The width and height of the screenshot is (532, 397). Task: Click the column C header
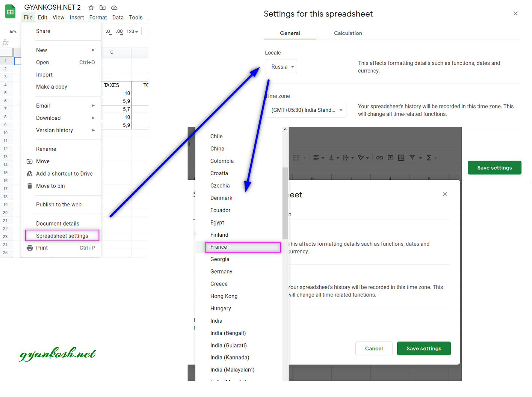(x=112, y=52)
